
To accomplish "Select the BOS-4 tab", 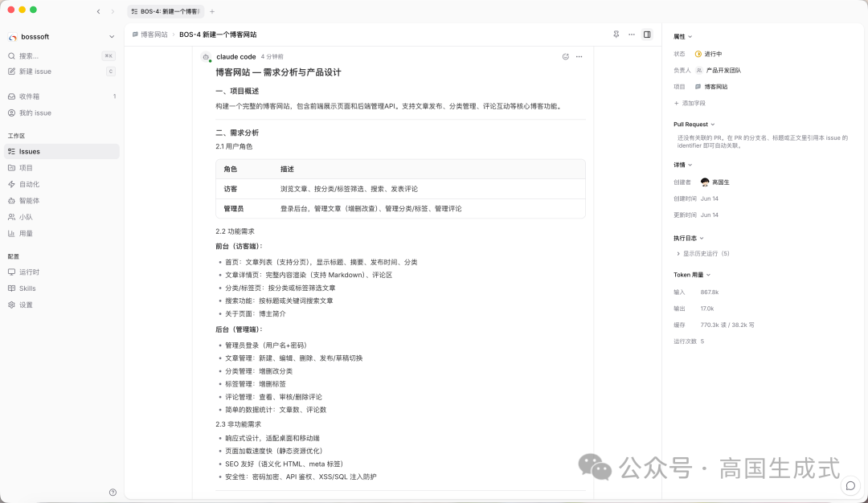I will click(x=166, y=11).
